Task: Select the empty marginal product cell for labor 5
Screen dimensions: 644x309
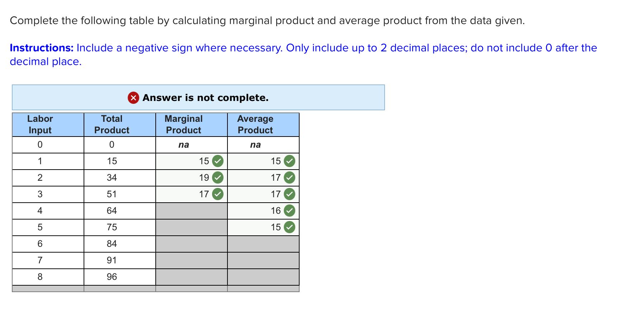Action: (191, 227)
